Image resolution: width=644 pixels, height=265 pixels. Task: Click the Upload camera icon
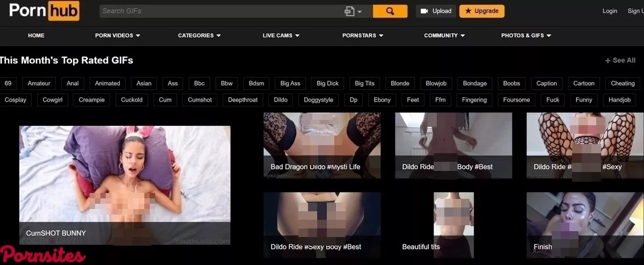(424, 11)
